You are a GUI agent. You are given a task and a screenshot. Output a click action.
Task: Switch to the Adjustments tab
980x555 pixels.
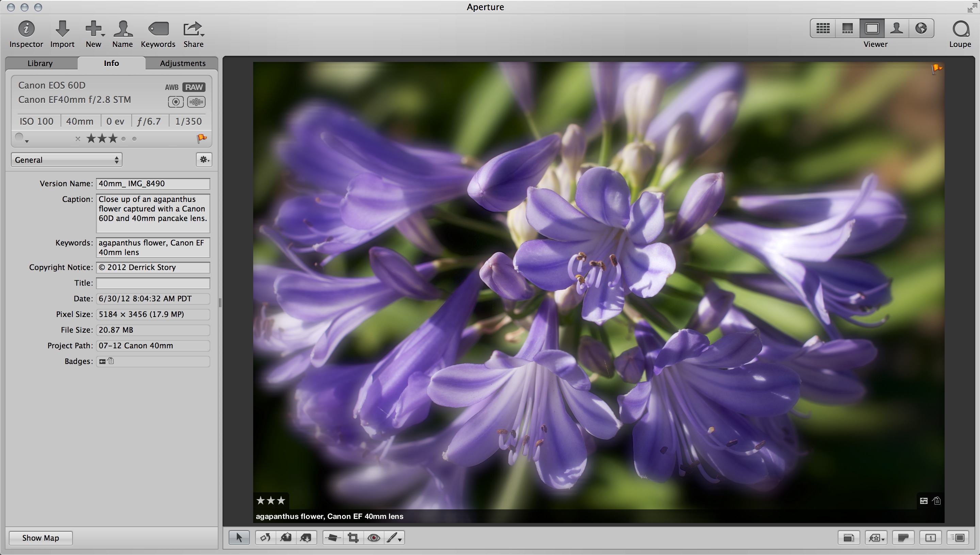(182, 63)
